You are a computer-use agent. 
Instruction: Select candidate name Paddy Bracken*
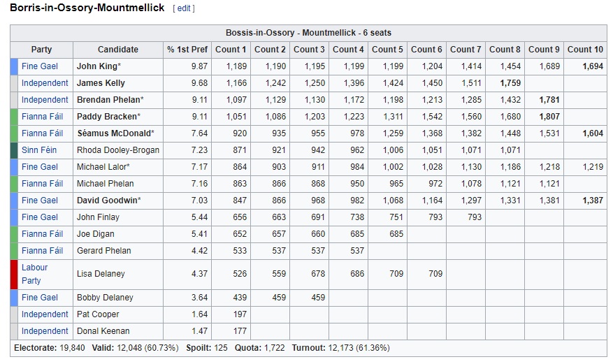(108, 117)
